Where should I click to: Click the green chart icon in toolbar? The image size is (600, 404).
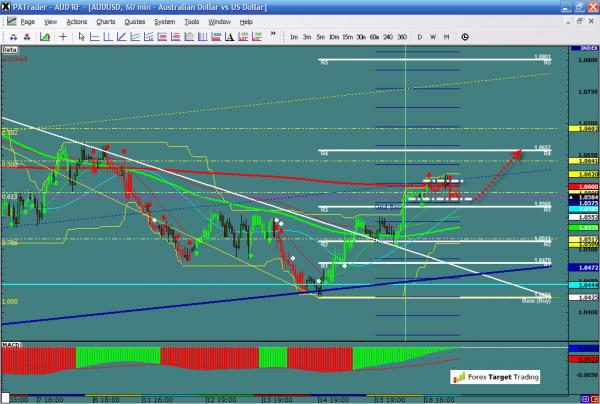pos(44,36)
